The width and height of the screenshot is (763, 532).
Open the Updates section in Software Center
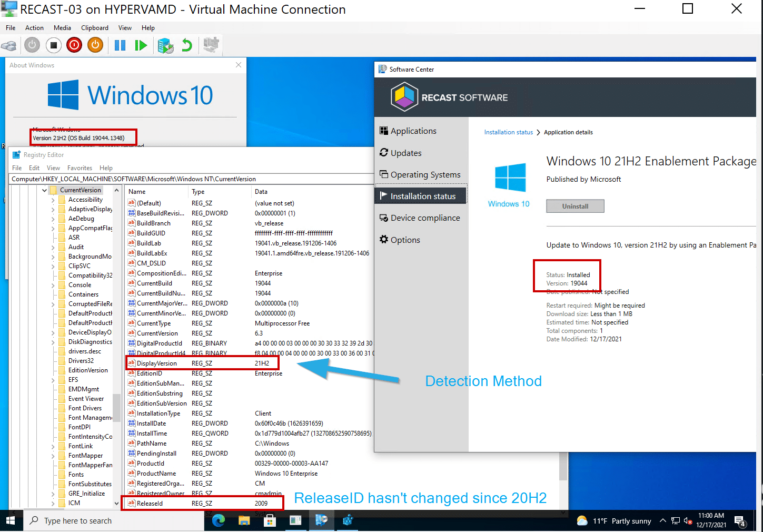coord(406,153)
